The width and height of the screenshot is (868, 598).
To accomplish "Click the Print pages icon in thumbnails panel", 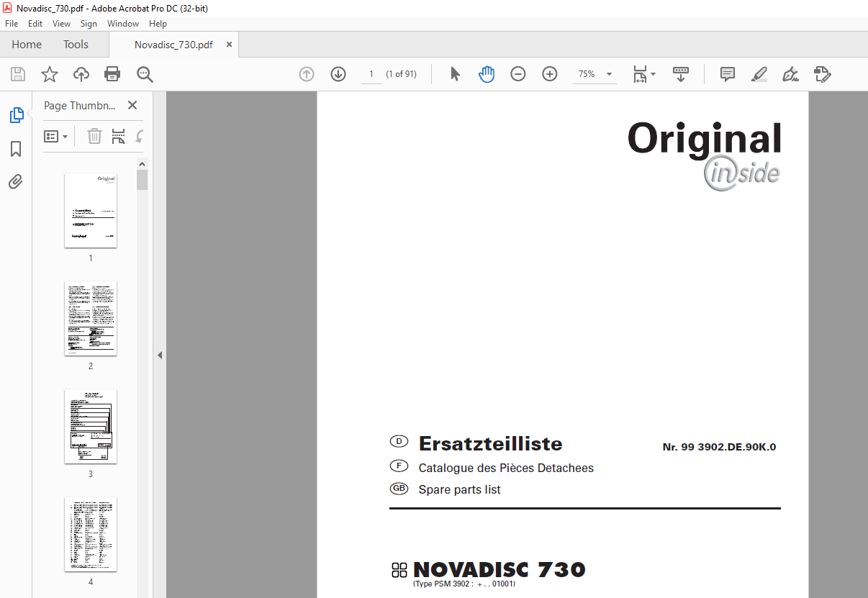I will click(118, 136).
